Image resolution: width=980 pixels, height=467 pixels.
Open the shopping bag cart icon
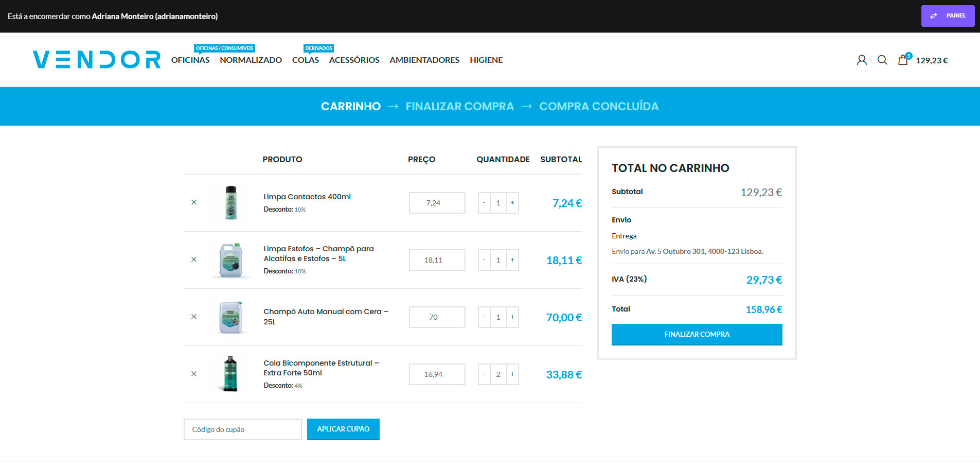(x=903, y=60)
